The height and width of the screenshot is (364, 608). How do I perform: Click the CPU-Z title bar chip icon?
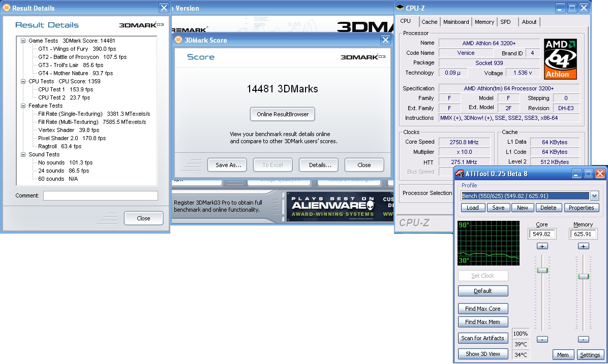click(x=400, y=8)
